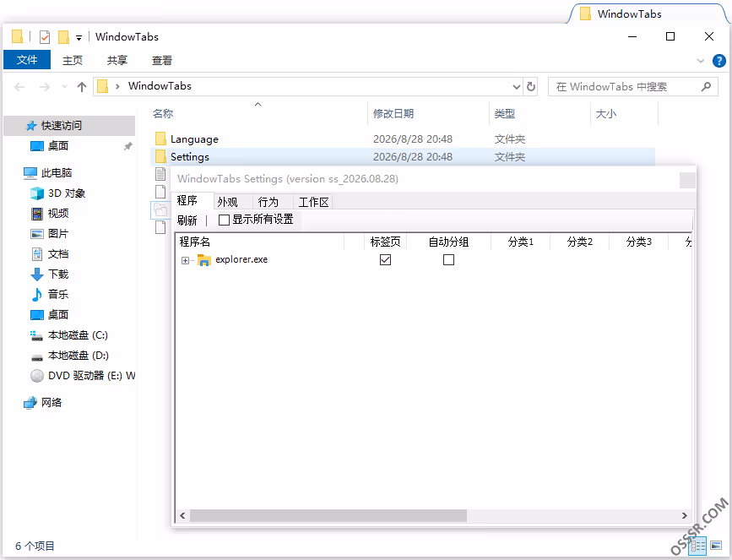Open the 共享 ribbon tab

pos(117,60)
